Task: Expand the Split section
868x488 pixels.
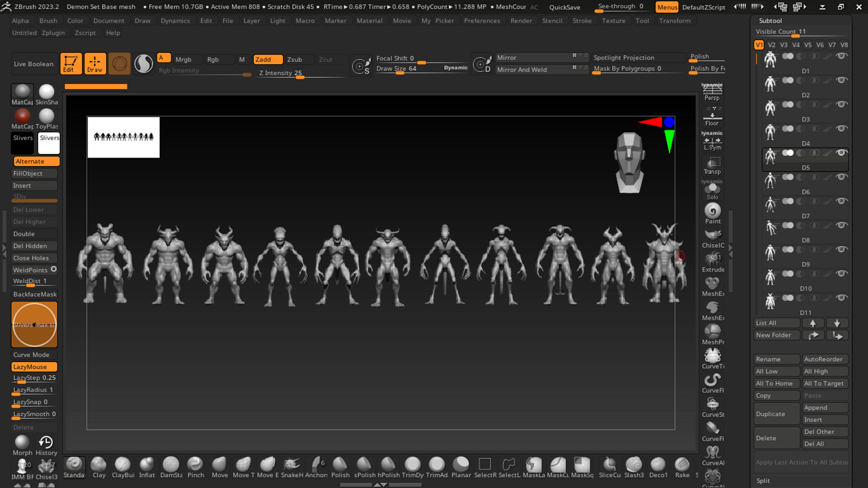Action: (763, 480)
